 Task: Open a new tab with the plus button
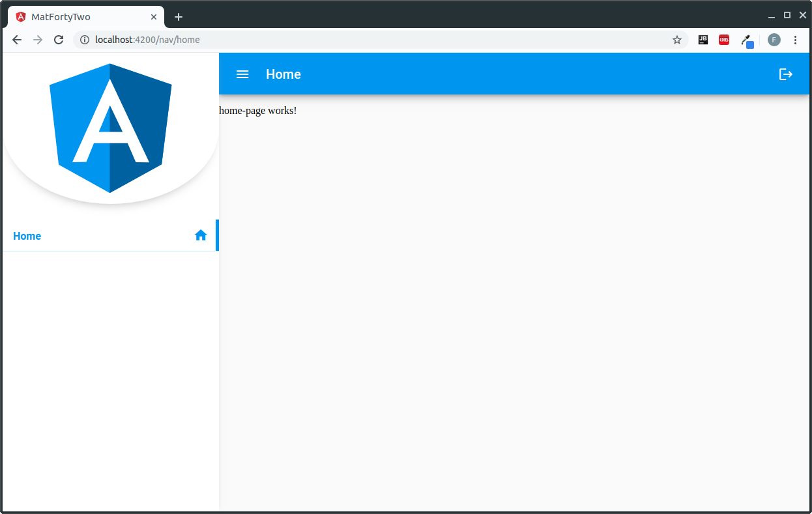click(x=179, y=17)
